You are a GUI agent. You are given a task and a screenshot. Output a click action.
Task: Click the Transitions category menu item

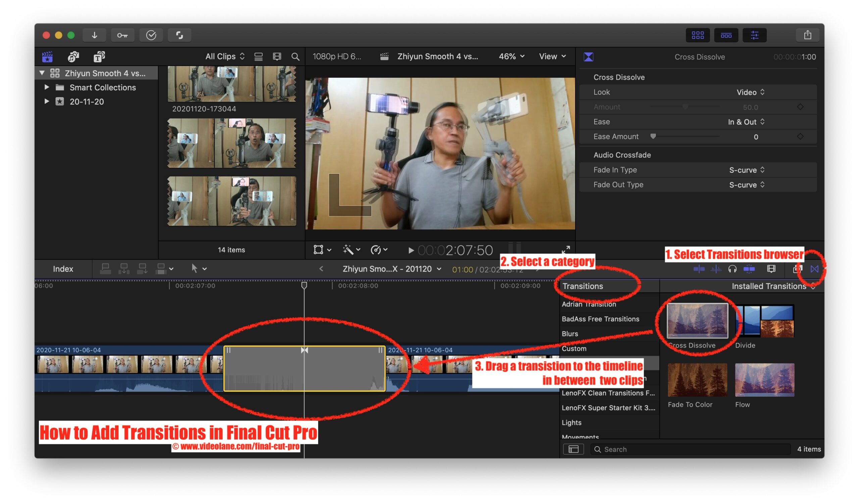pos(582,286)
